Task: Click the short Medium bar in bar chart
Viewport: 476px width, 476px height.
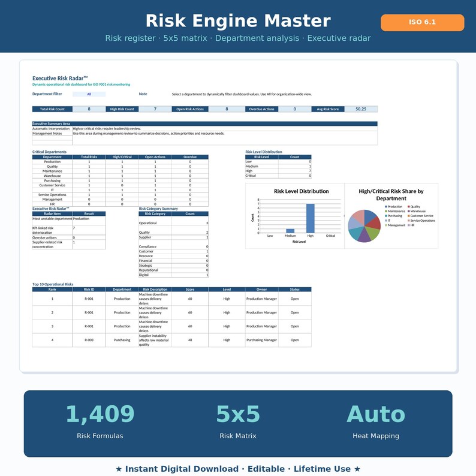Action: [290, 231]
